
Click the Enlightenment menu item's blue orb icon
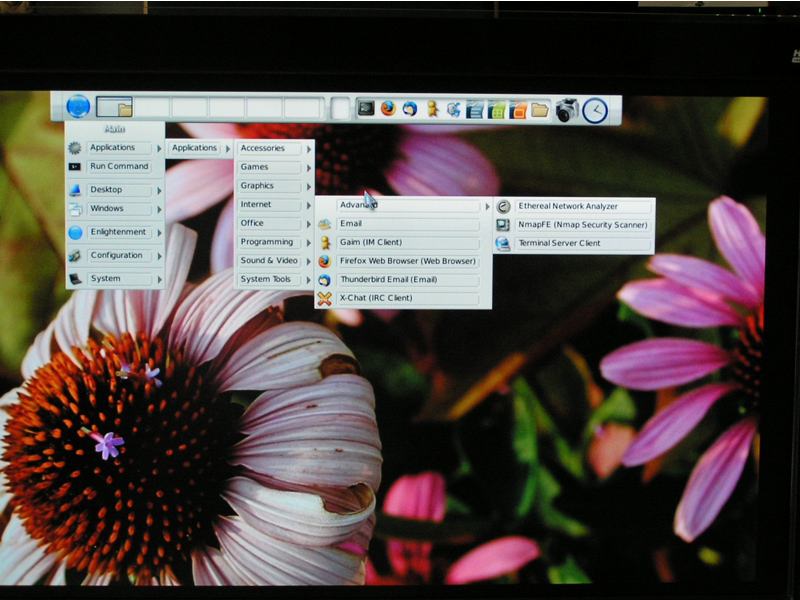[75, 233]
